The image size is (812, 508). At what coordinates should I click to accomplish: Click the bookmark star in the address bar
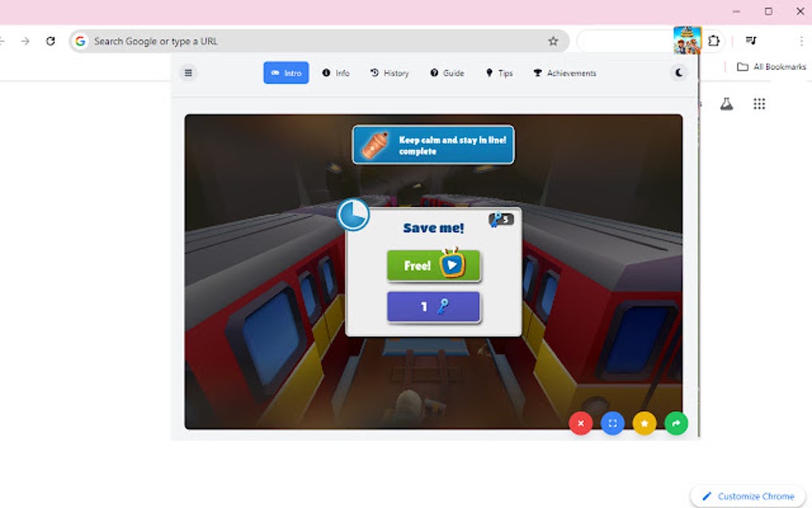click(x=553, y=41)
